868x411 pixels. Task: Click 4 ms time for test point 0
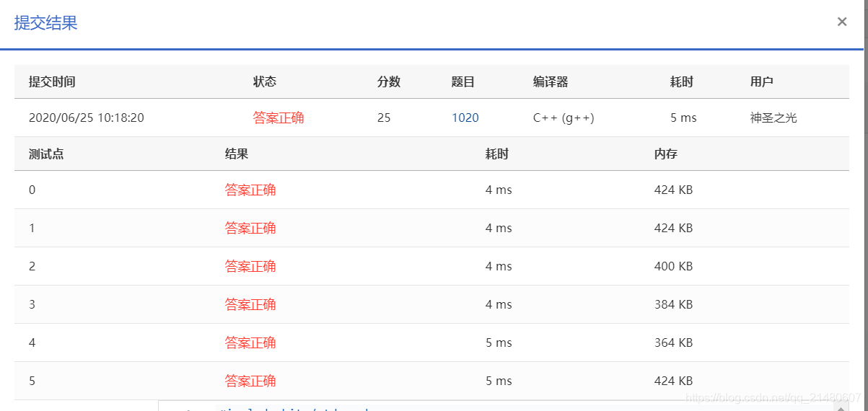pyautogui.click(x=499, y=190)
